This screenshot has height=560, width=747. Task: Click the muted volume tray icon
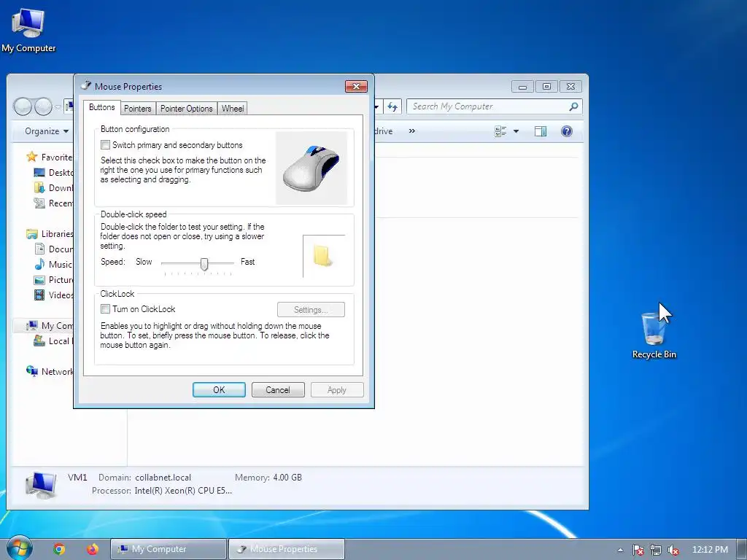click(673, 550)
